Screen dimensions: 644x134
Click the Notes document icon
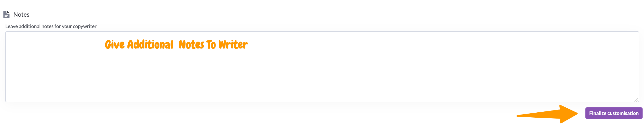pyautogui.click(x=6, y=14)
